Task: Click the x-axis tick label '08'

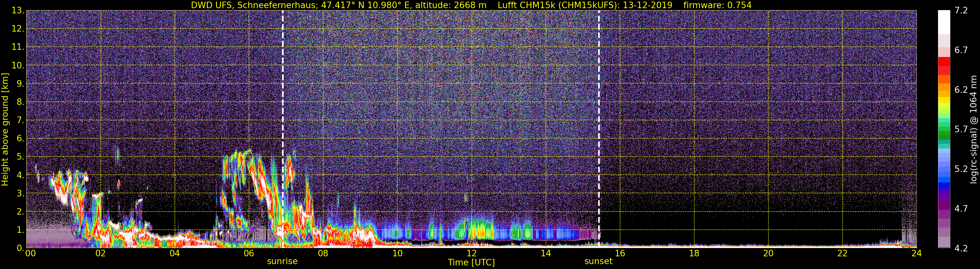Action: click(323, 253)
